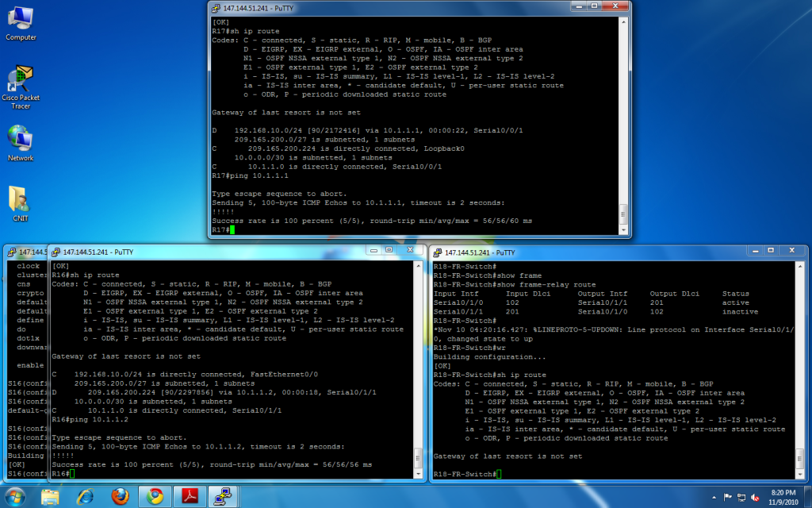The width and height of the screenshot is (812, 508).
Task: Click the taskbar clock showing 8:20 PM
Action: [x=784, y=496]
